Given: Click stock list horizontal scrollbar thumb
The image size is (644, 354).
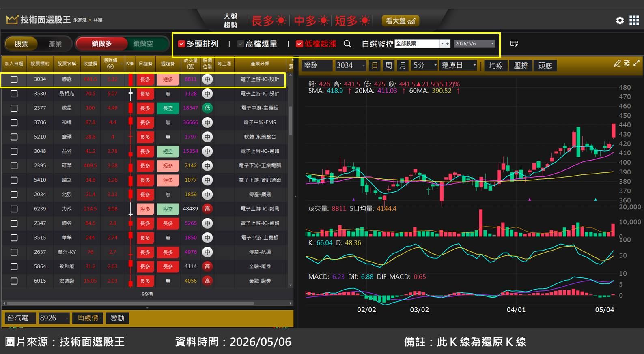Looking at the screenshot, I should coord(131,303).
